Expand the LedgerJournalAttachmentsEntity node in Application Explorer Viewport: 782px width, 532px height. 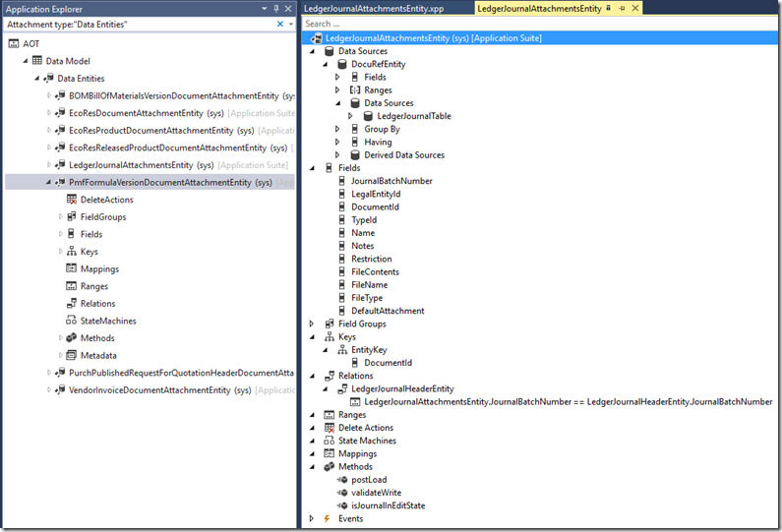click(x=49, y=164)
